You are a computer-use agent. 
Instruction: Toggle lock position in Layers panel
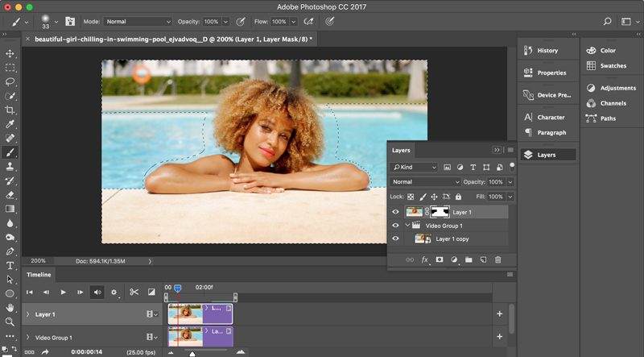434,197
